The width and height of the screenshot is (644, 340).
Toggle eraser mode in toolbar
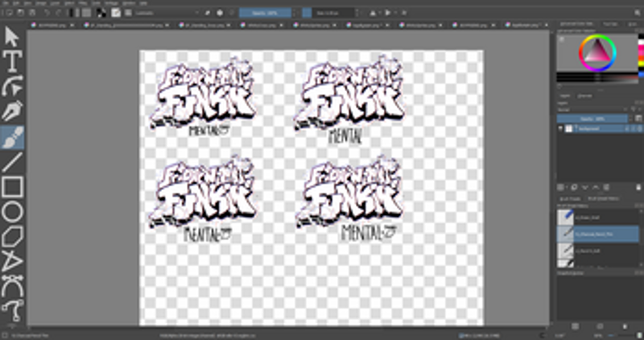point(208,13)
